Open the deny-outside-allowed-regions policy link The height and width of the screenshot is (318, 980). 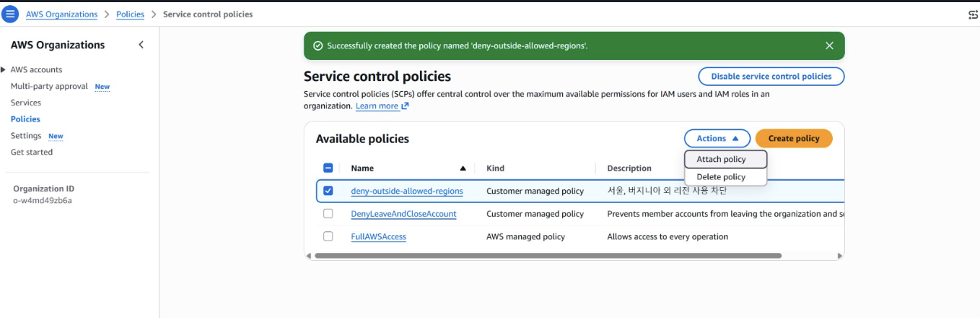pyautogui.click(x=407, y=191)
